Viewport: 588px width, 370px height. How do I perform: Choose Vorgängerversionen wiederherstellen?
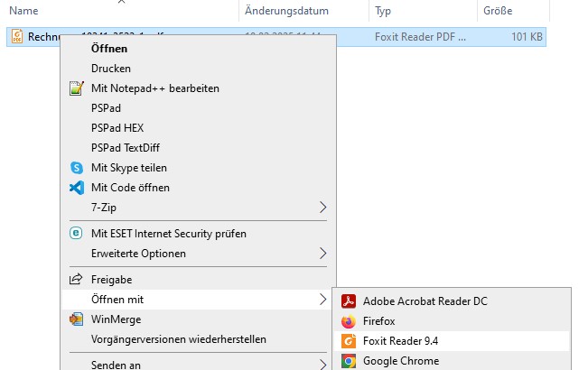coord(179,339)
